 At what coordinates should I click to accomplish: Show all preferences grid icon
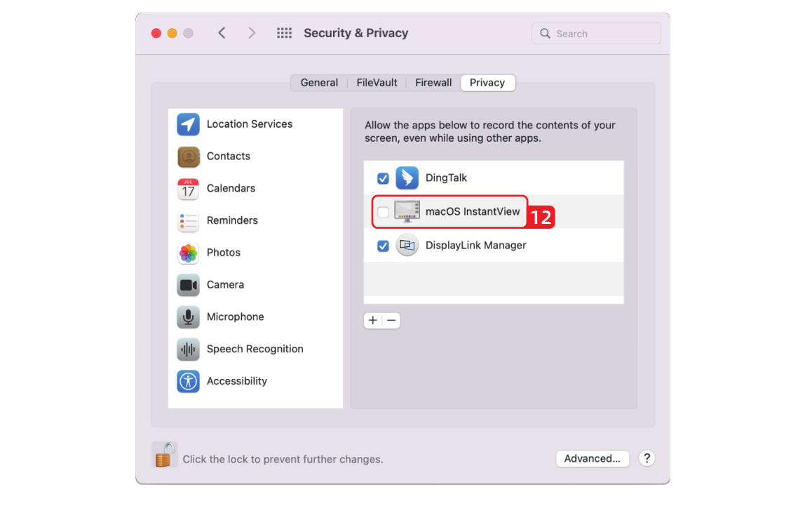284,33
